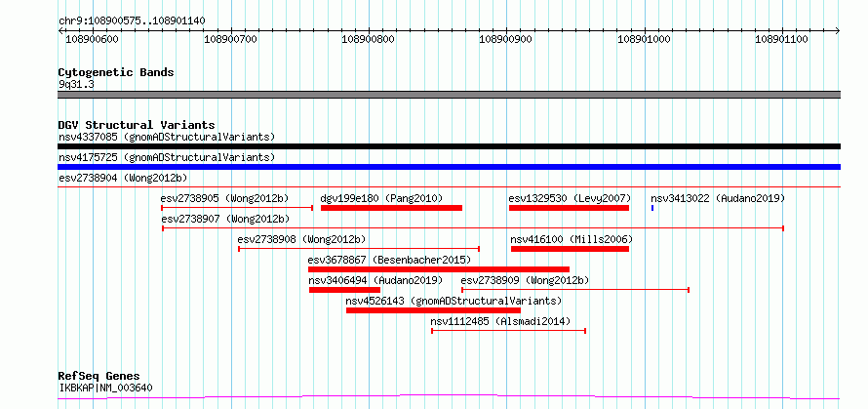Click the nsv4175725 blue variant bar
The image size is (868, 409).
point(449,167)
